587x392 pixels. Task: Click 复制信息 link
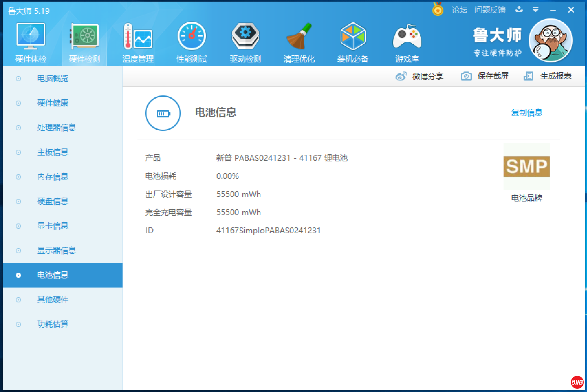click(x=527, y=113)
